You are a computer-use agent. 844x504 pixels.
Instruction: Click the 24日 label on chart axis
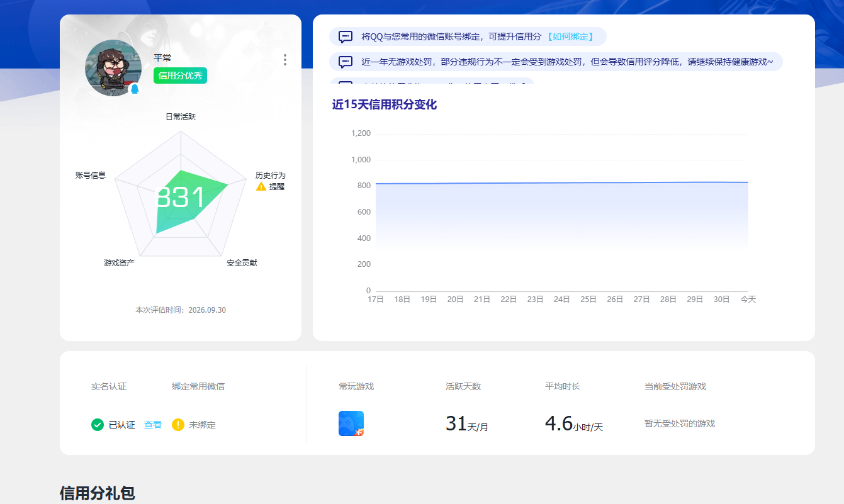pyautogui.click(x=562, y=300)
